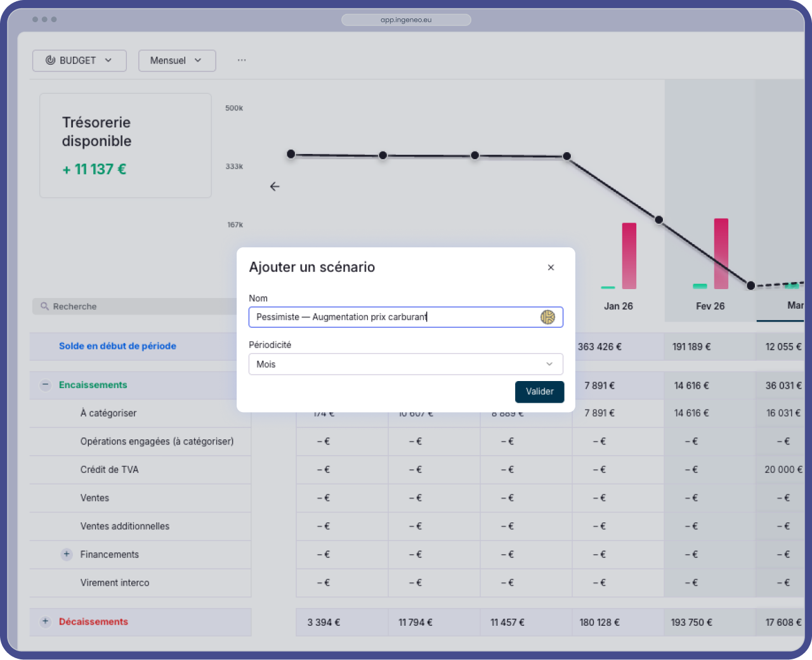Click the left arrow to navigate chart back
This screenshot has width=812, height=660.
[275, 186]
